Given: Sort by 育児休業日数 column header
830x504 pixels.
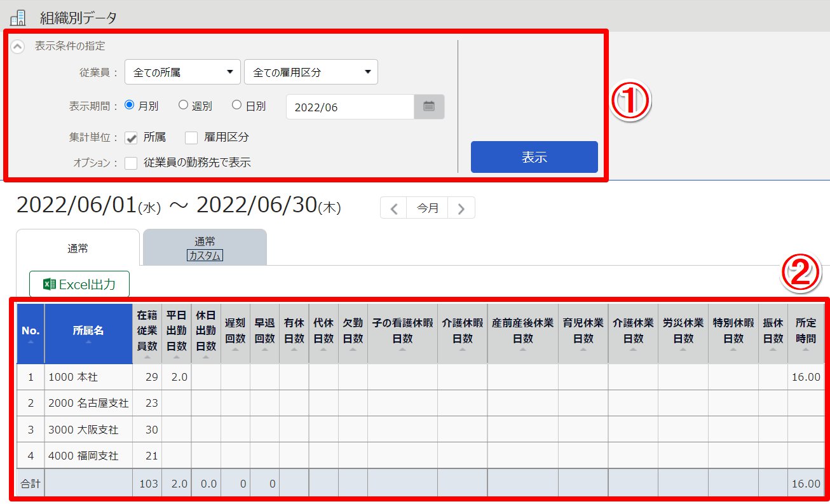Looking at the screenshot, I should (583, 334).
